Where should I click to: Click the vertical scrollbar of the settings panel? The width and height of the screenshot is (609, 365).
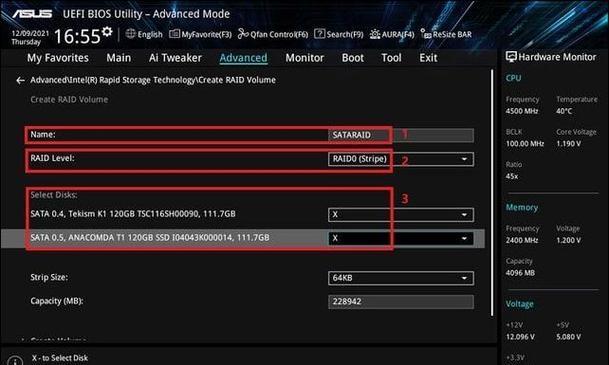tap(492, 192)
